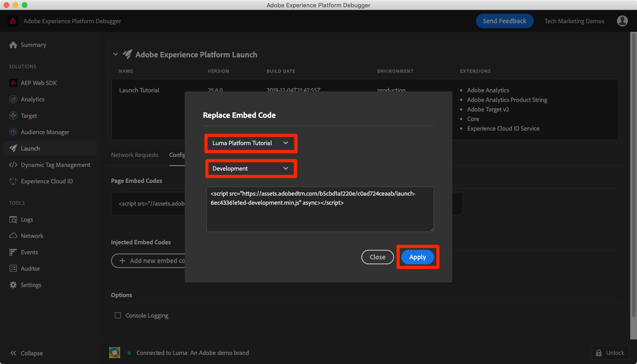Open the Tech Marketing Demos organization switcher
637x364 pixels.
575,21
